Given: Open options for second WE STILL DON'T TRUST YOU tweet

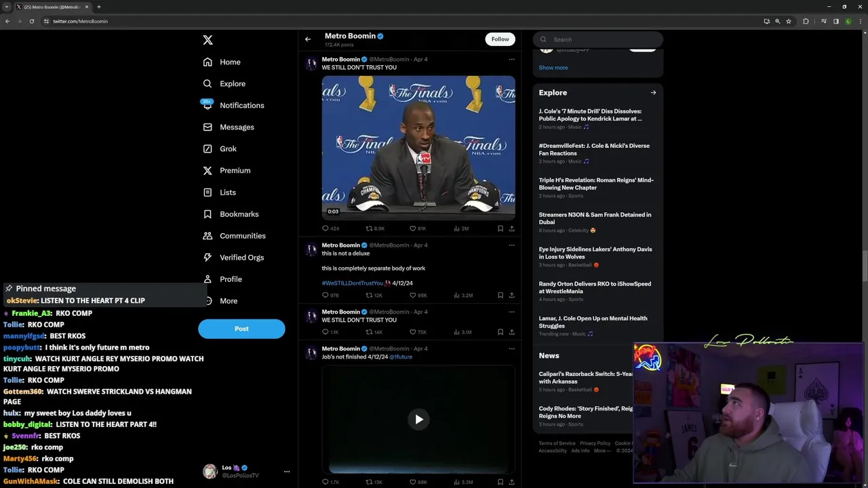Looking at the screenshot, I should [511, 312].
